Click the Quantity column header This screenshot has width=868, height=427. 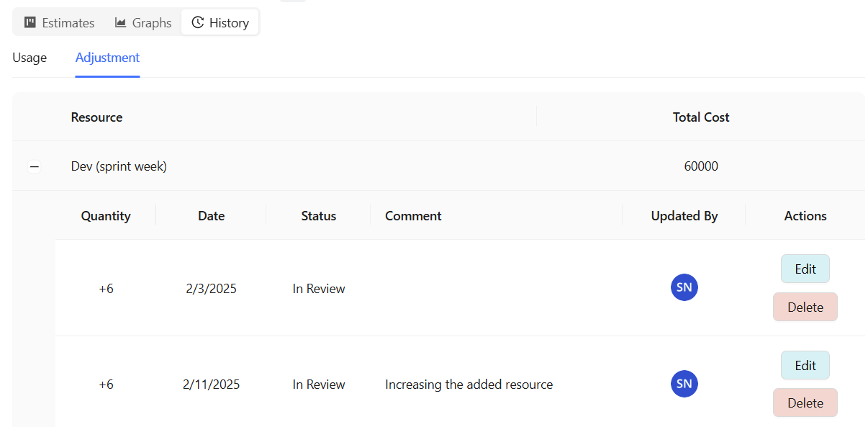pos(106,215)
